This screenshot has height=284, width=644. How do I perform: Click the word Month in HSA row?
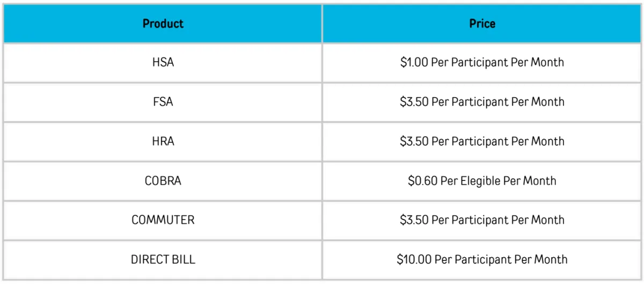coord(547,62)
